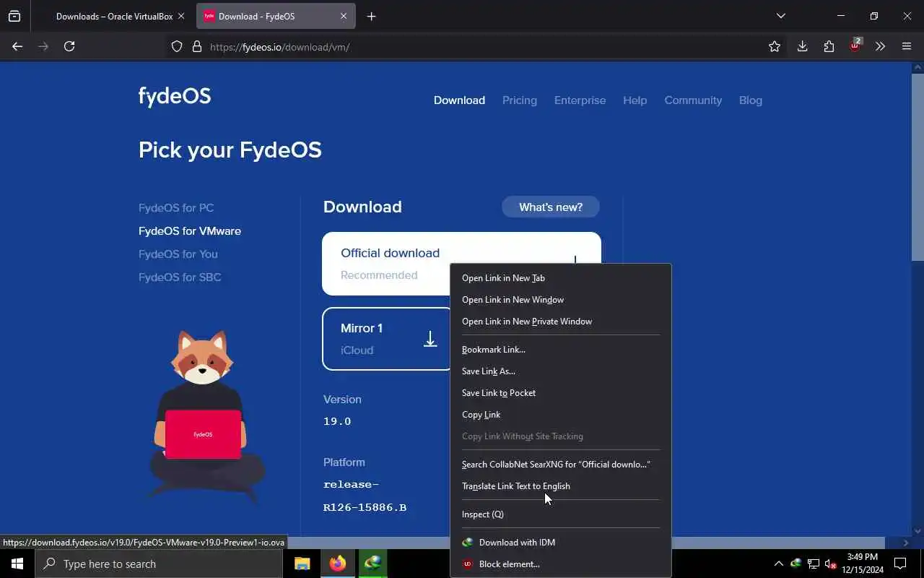Screen dimensions: 924x578
Task: Close the Oracle VirtualBox Downloads tab
Action: tap(180, 16)
